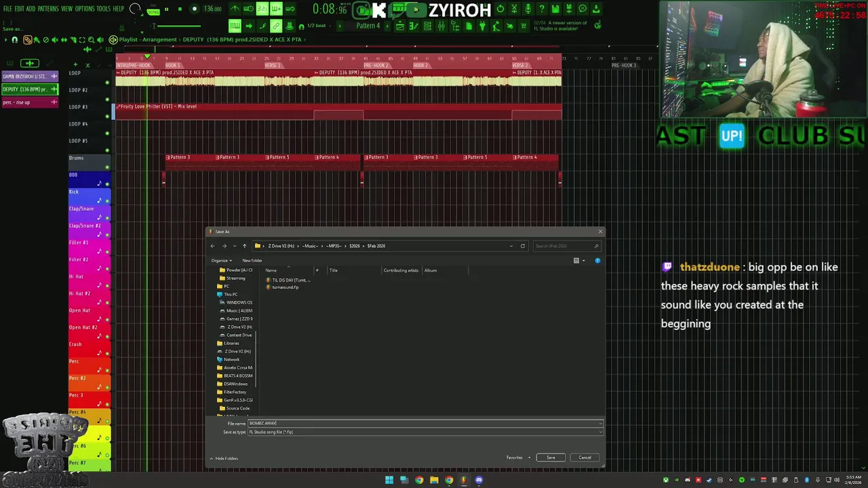This screenshot has height=488, width=868.
Task: Click the Record transport button
Action: pos(195,9)
